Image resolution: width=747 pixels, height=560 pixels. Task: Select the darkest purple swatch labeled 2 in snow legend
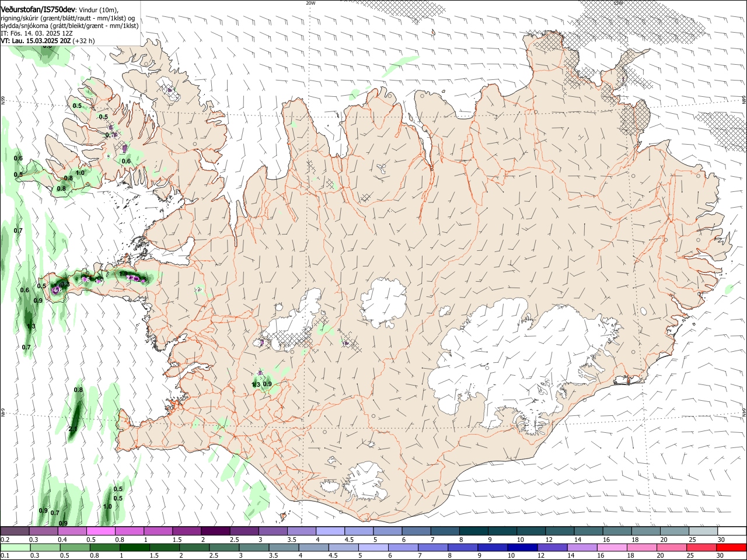point(215,531)
